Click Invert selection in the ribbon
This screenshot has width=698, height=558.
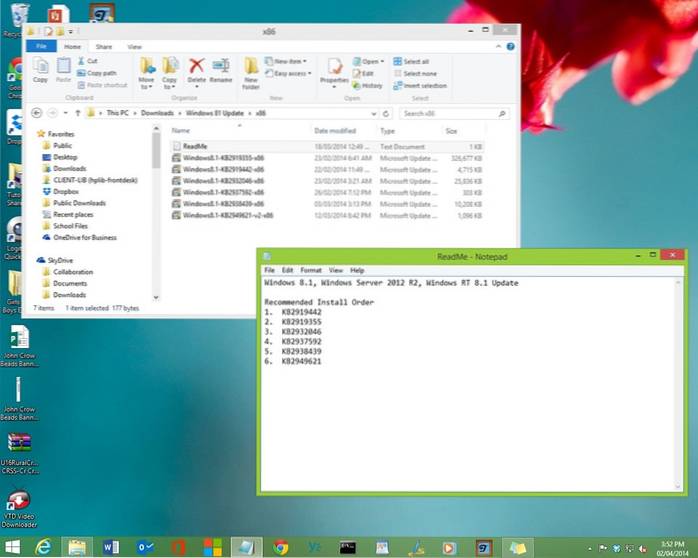tap(420, 85)
